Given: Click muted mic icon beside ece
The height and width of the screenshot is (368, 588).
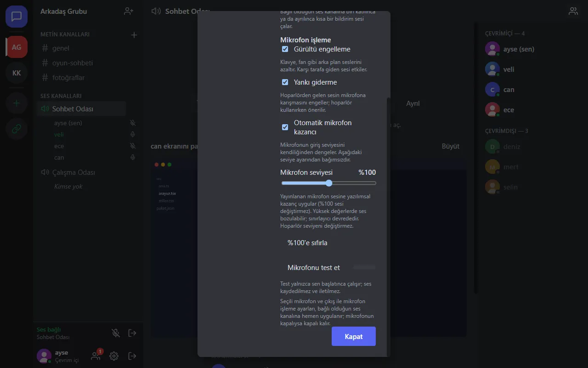Looking at the screenshot, I should [133, 146].
